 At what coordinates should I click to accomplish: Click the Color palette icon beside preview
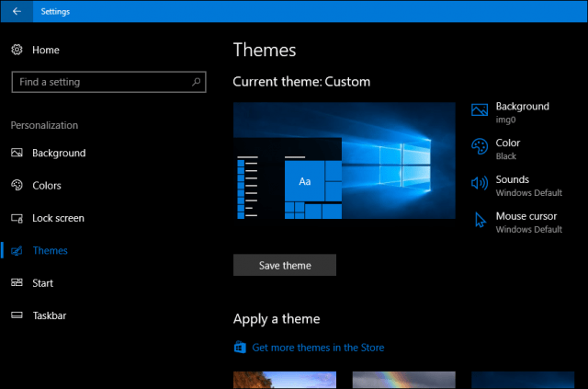tap(480, 146)
